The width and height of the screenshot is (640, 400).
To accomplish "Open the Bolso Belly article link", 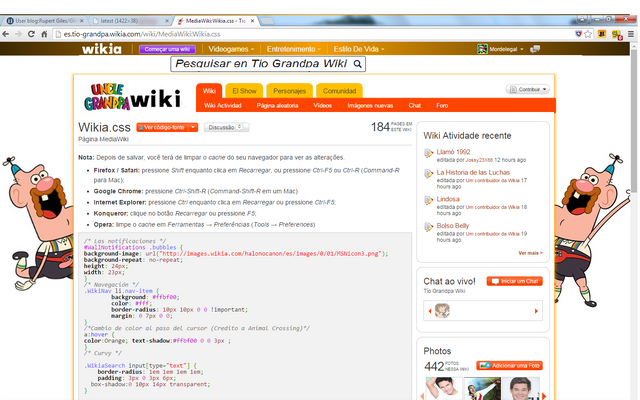I will 453,225.
